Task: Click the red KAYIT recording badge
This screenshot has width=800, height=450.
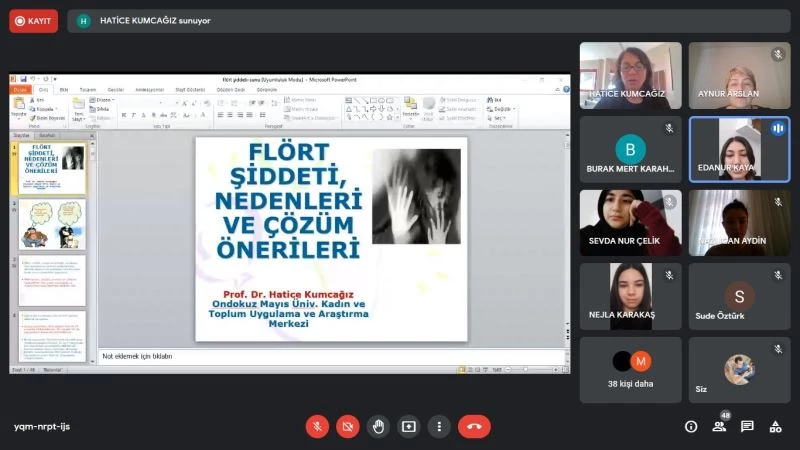Action: [x=34, y=20]
